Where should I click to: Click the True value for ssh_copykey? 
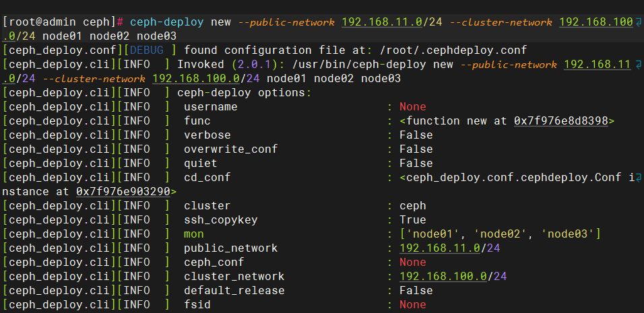413,219
